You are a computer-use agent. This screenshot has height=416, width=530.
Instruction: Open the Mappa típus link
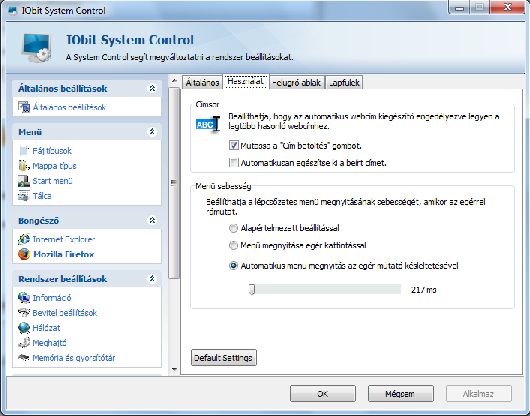(54, 166)
